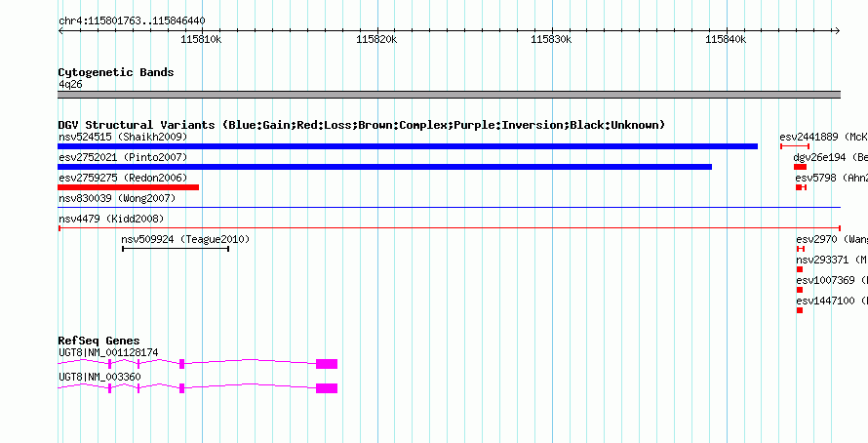Click the RefSeq Genes track title
The image size is (868, 443).
pos(99,341)
